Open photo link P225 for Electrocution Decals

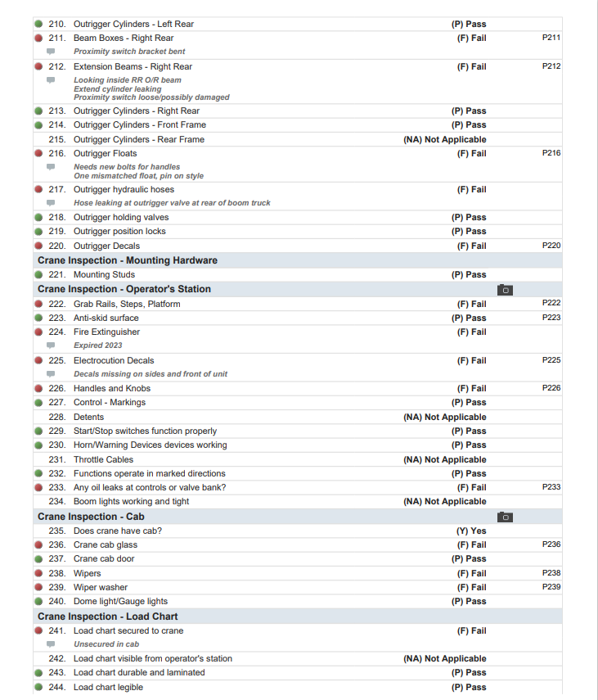(x=551, y=360)
